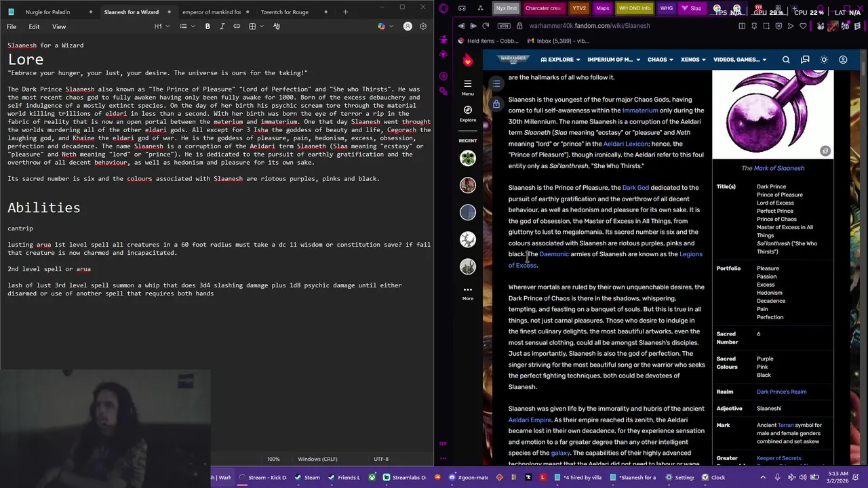
Task: Click the 100% zoom level in Notepad status bar
Action: [x=273, y=460]
